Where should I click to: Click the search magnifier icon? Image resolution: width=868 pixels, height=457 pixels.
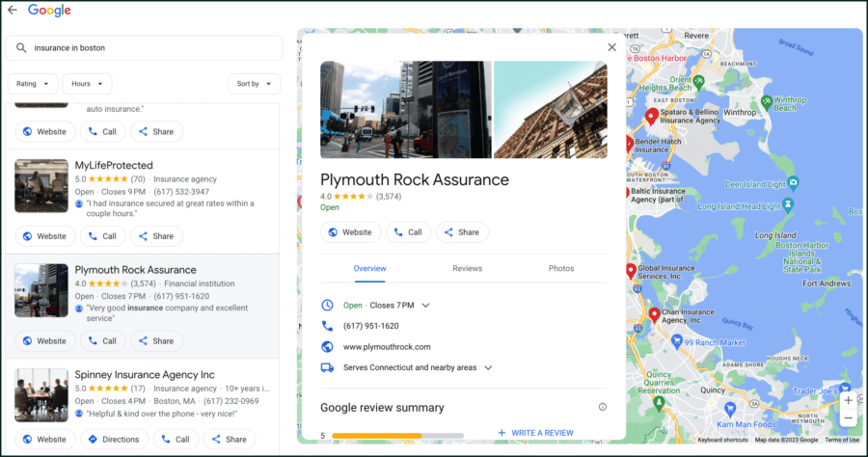click(21, 48)
